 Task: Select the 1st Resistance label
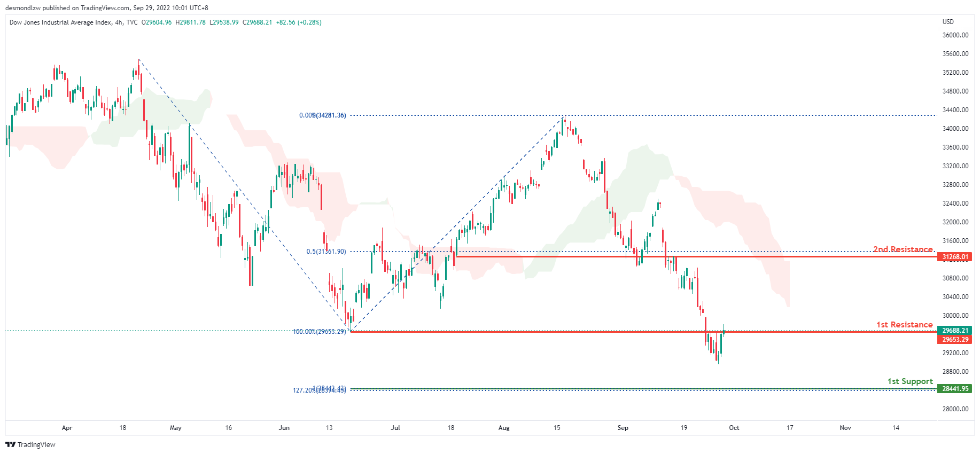pyautogui.click(x=904, y=325)
